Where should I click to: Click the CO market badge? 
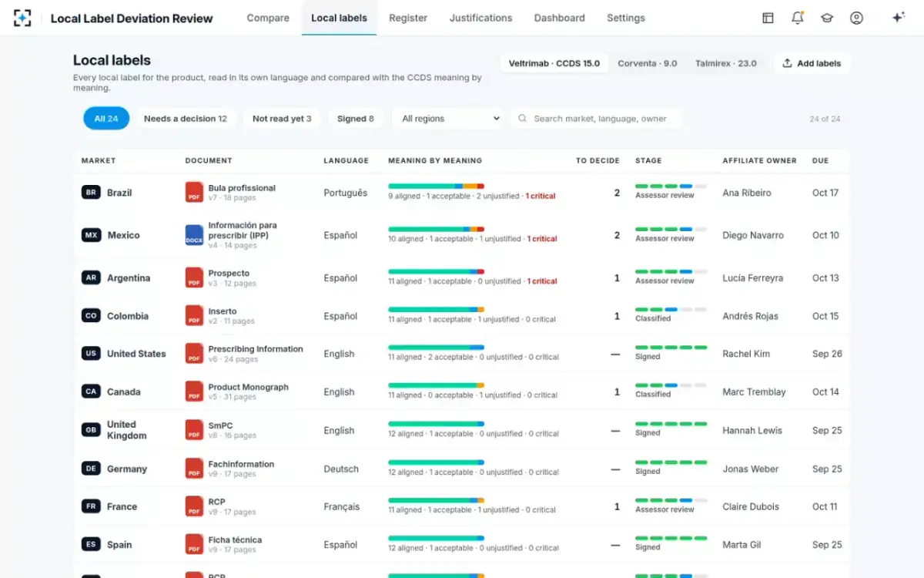91,316
